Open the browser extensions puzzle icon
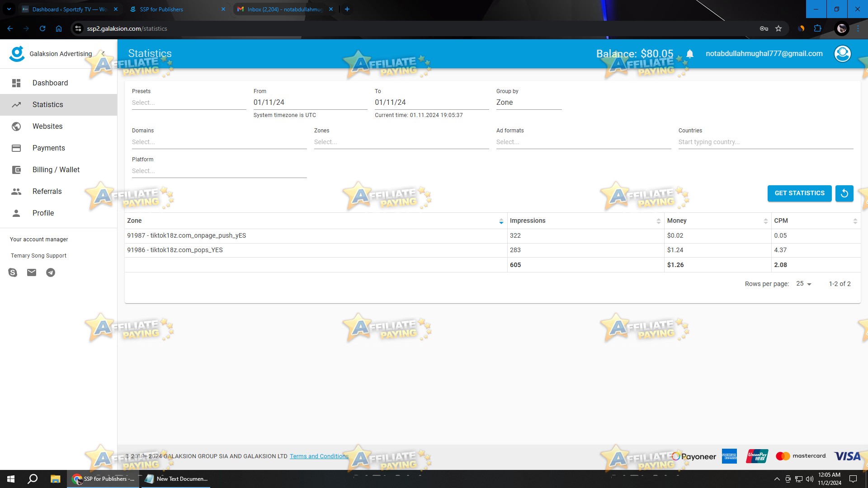This screenshot has width=868, height=488. (817, 28)
